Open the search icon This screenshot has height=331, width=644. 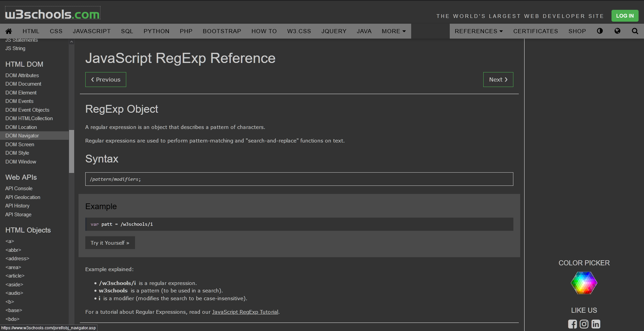click(x=635, y=31)
